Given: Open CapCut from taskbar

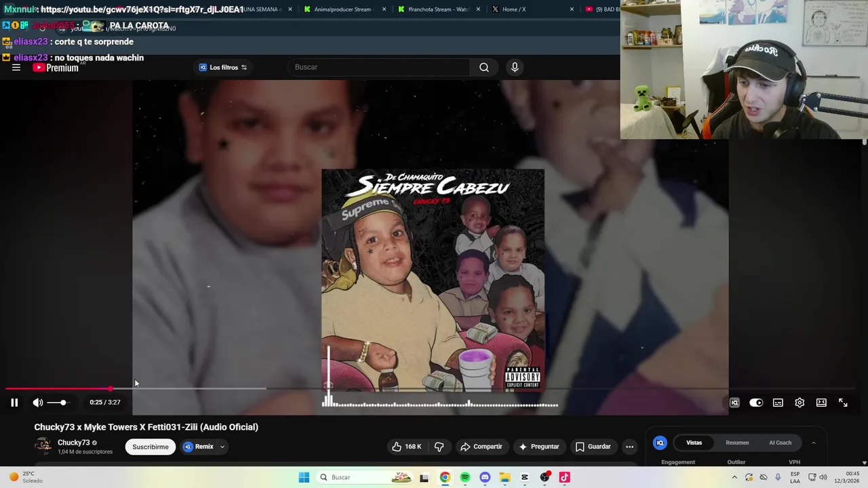Looking at the screenshot, I should [525, 477].
